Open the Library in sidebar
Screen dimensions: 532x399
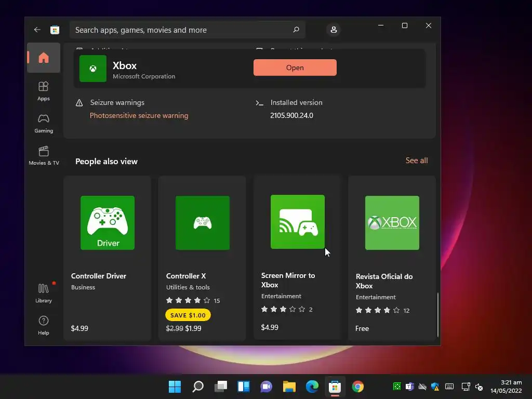(44, 293)
